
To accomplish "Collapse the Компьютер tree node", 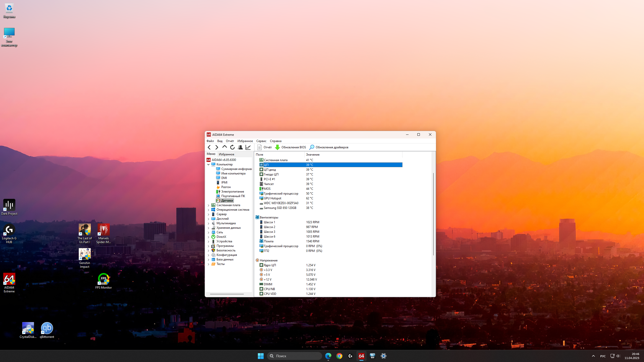I will click(208, 164).
